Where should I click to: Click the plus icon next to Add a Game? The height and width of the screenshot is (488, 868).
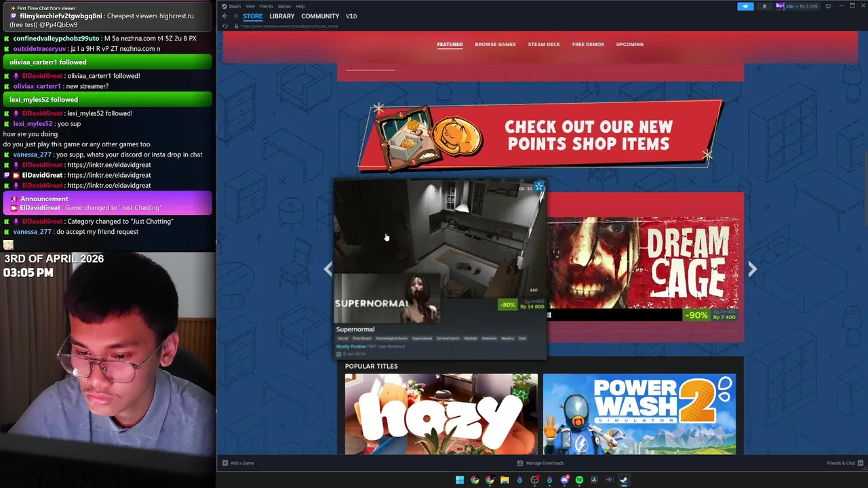coord(224,463)
